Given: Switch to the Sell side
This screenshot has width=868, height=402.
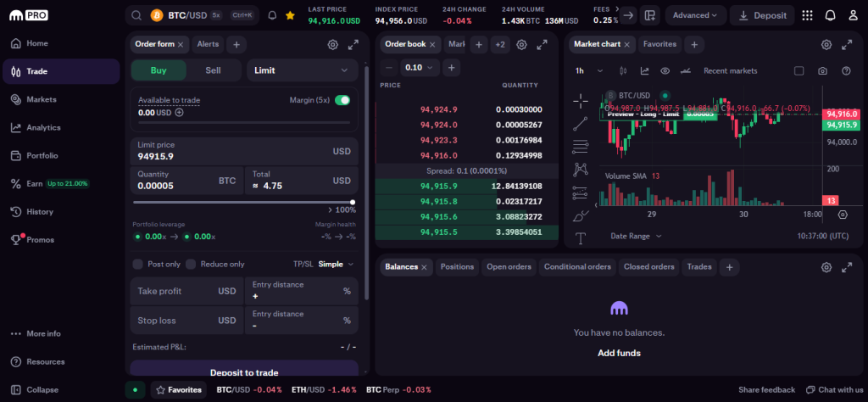Looking at the screenshot, I should [x=213, y=70].
